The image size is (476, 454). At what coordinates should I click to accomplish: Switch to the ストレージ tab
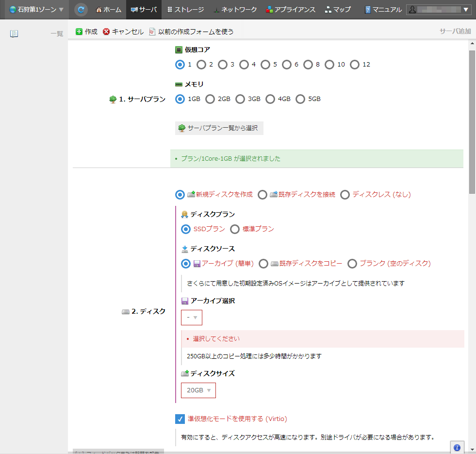(x=185, y=9)
